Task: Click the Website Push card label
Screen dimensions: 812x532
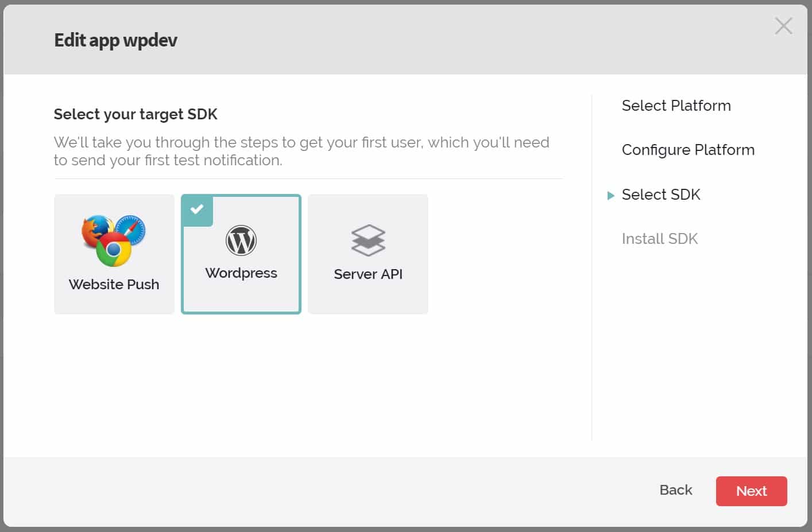Action: [114, 284]
